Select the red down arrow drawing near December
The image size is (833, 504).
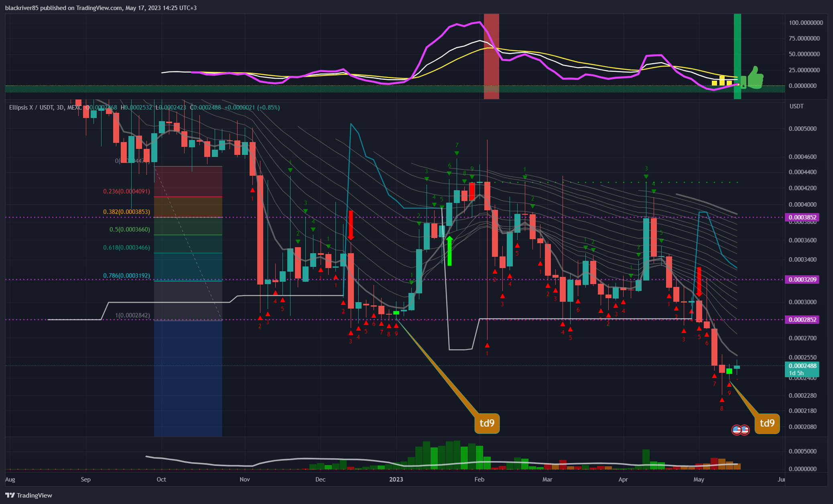click(351, 226)
